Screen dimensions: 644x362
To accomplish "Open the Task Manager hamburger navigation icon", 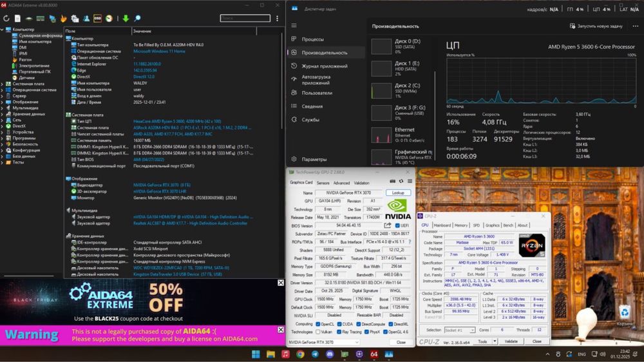I will click(x=294, y=26).
